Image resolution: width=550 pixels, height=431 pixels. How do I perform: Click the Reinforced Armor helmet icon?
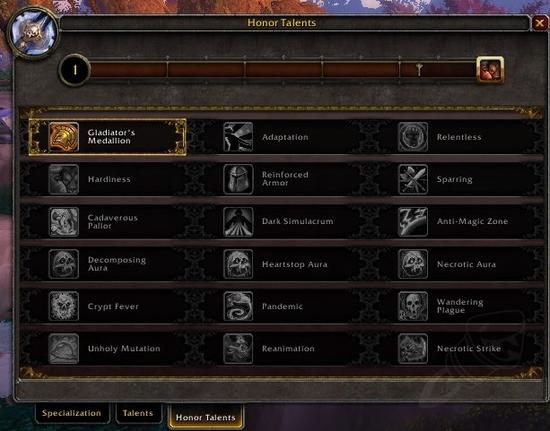tap(238, 179)
